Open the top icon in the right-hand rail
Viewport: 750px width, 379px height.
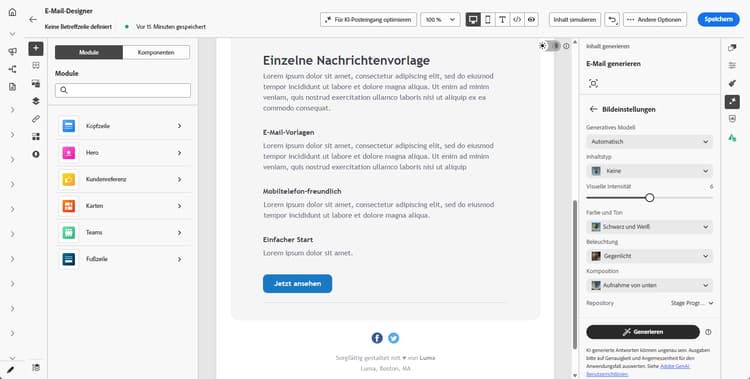click(x=732, y=48)
